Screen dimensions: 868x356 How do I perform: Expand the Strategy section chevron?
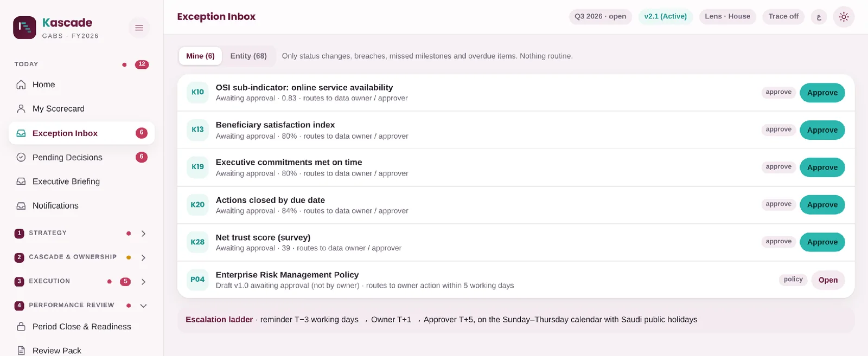click(143, 234)
